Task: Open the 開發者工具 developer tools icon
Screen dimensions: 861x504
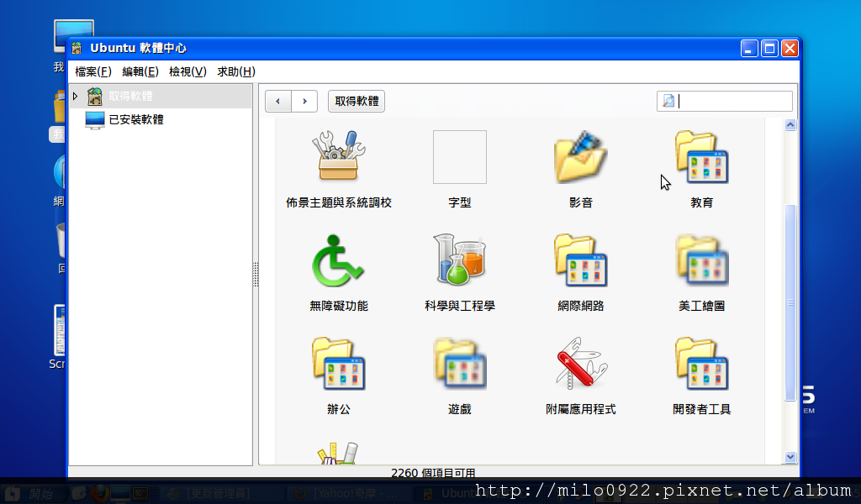Action: 702,364
